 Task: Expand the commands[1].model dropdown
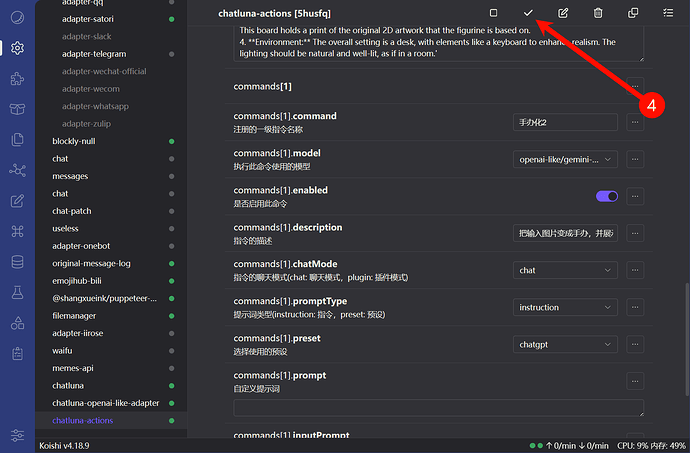coord(565,159)
